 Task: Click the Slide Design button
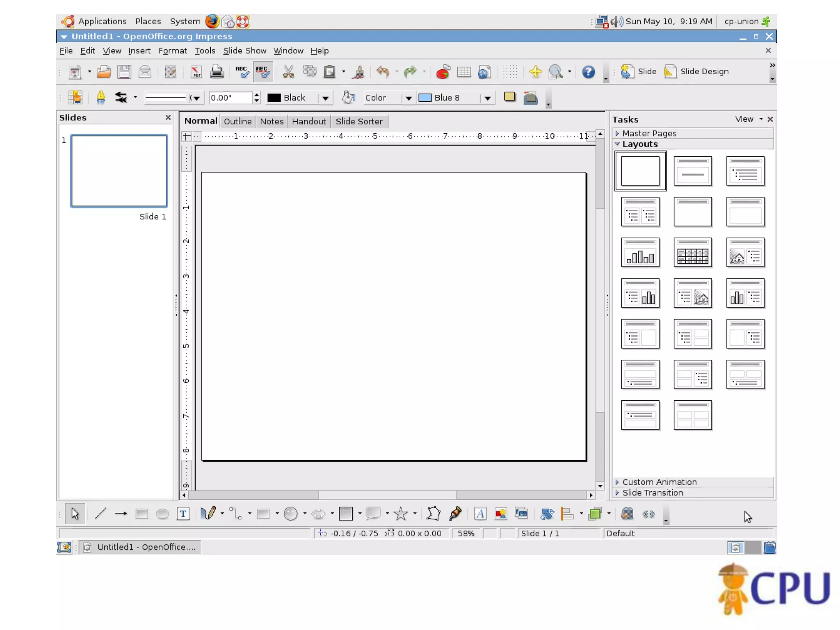[696, 71]
